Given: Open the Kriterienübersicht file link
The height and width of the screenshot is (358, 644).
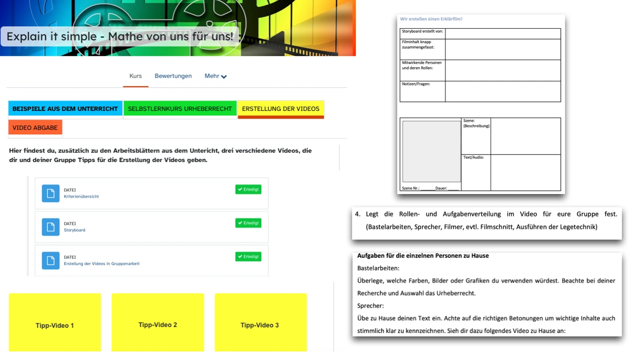Looking at the screenshot, I should [81, 197].
